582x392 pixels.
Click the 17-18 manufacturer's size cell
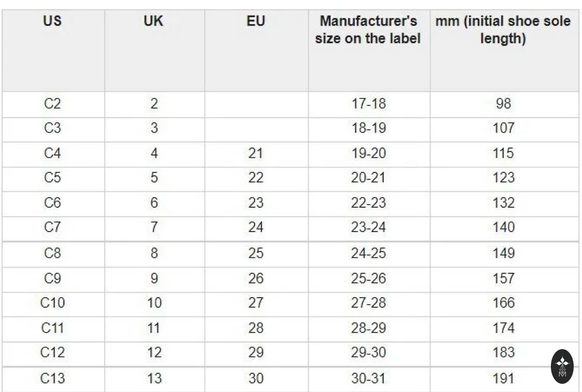pyautogui.click(x=368, y=104)
